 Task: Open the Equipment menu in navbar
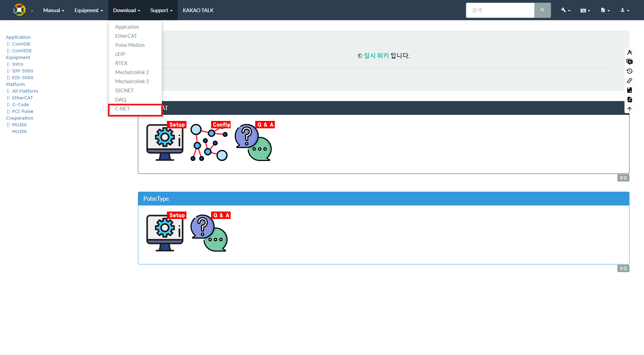coord(88,10)
